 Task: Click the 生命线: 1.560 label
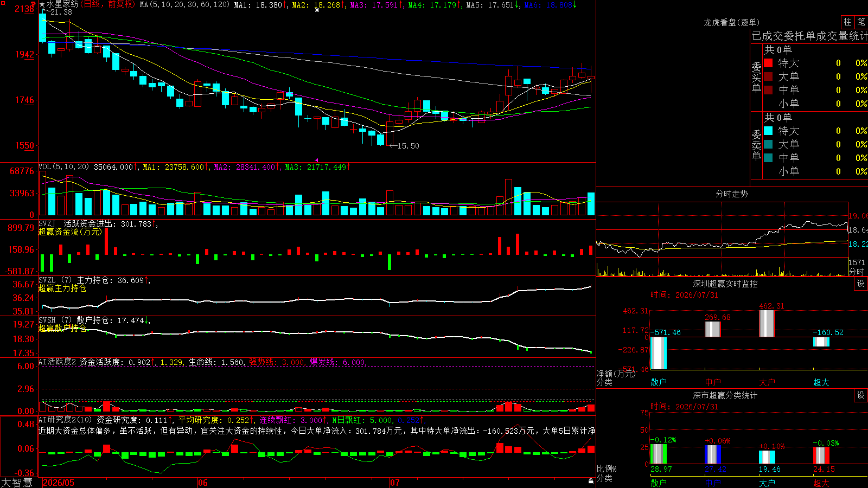216,362
